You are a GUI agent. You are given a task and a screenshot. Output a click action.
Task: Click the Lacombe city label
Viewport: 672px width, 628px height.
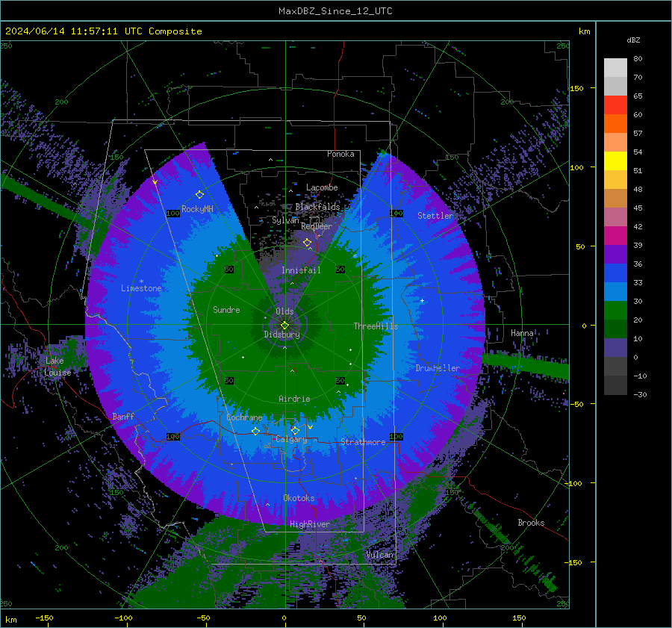click(x=322, y=187)
